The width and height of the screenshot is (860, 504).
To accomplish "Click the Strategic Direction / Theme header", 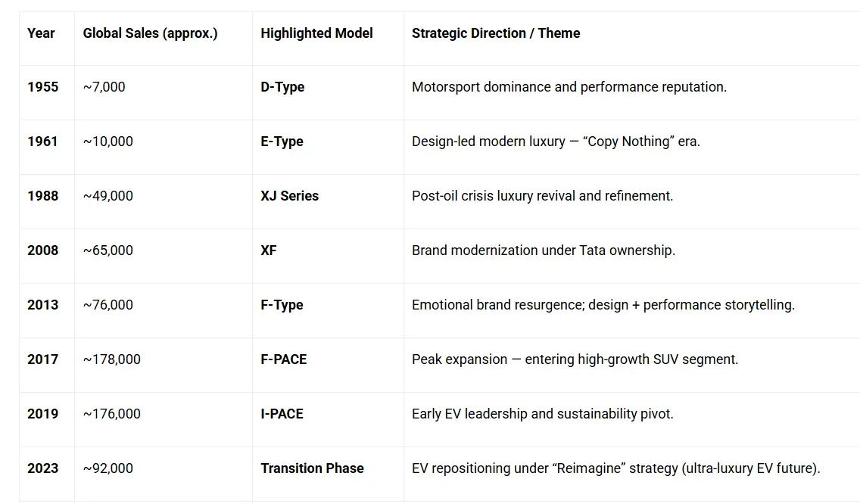I will [496, 33].
